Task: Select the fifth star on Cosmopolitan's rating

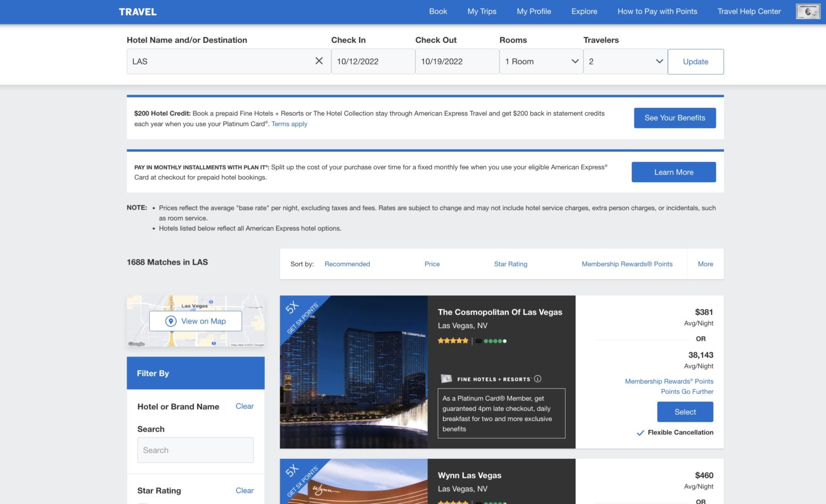Action: click(x=464, y=341)
